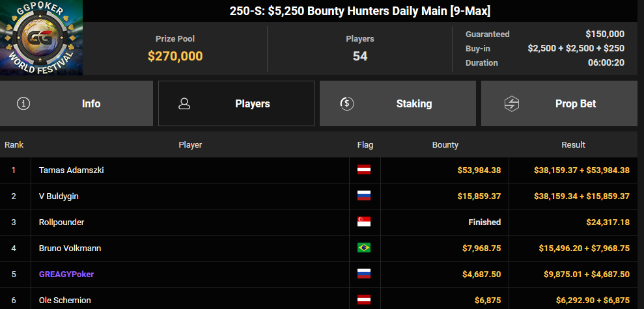This screenshot has height=309, width=644.
Task: Click the Prop Bet tab's hexagon icon
Action: click(511, 104)
